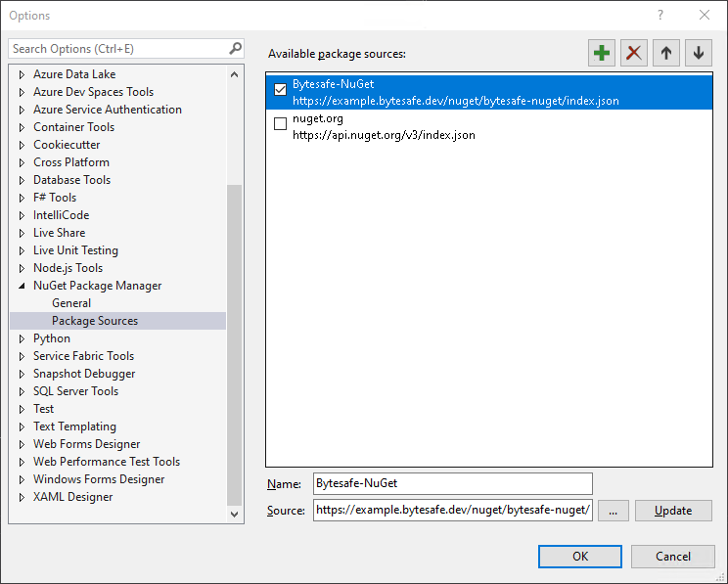Viewport: 728px width, 584px height.
Task: Click the tree scrollbar down arrow
Action: (x=235, y=514)
